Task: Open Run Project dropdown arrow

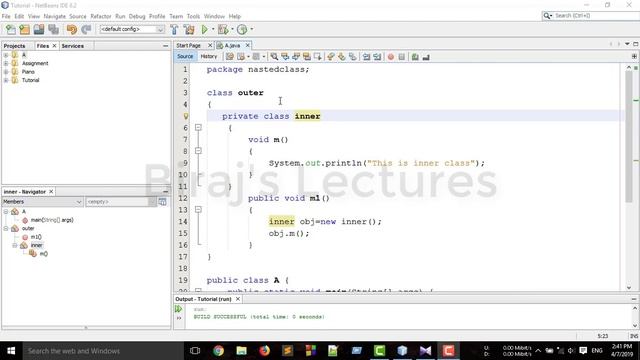Action: [x=213, y=29]
